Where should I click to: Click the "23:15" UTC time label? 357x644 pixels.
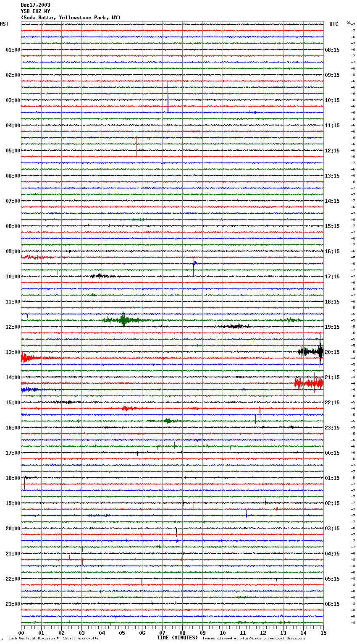(332, 428)
